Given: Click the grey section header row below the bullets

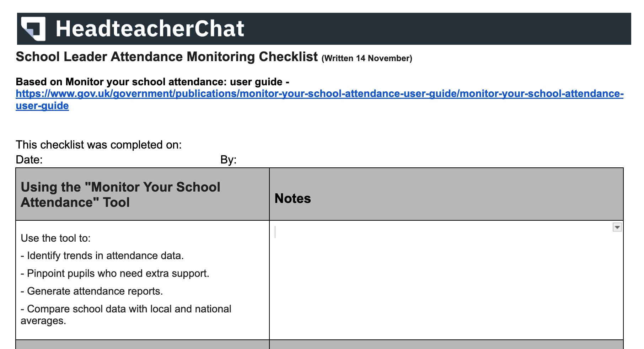Looking at the screenshot, I should [320, 344].
